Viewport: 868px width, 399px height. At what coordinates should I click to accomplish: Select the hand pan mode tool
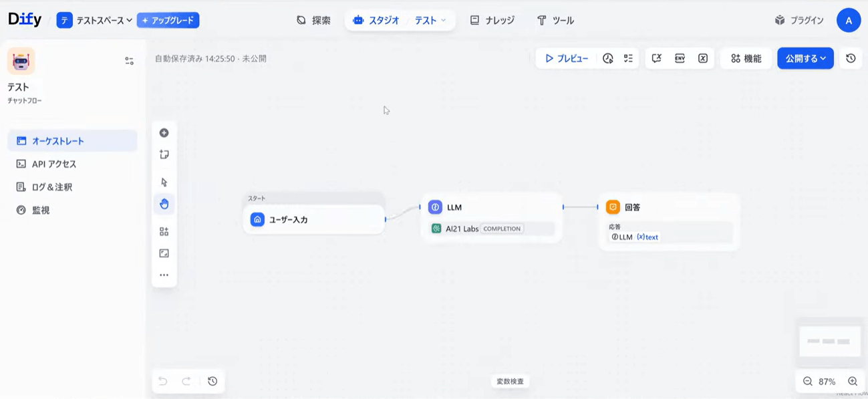164,204
